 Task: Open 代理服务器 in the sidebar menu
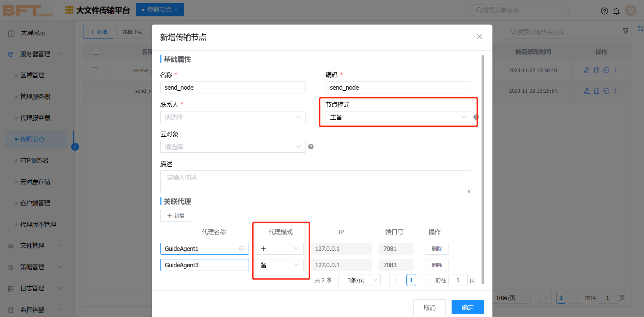35,118
